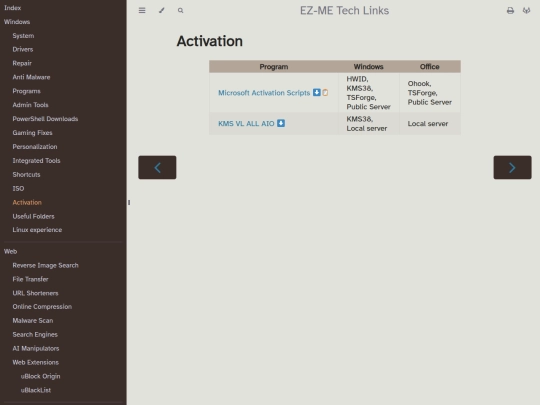Image resolution: width=540 pixels, height=405 pixels.
Task: Click the 'KMS38, Local server' cell
Action: (x=368, y=124)
